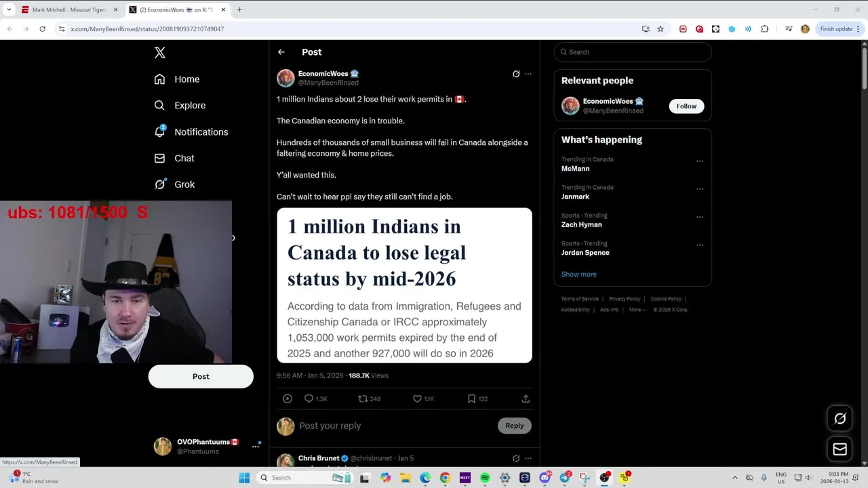Screen dimensions: 868x488
Task: Open more options for McMann trend
Action: click(x=700, y=161)
